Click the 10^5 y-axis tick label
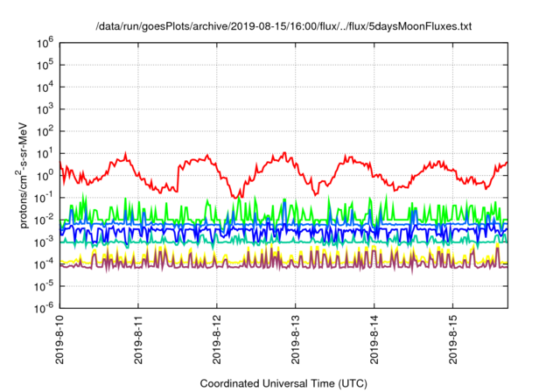This screenshot has height=392, width=560. (45, 66)
